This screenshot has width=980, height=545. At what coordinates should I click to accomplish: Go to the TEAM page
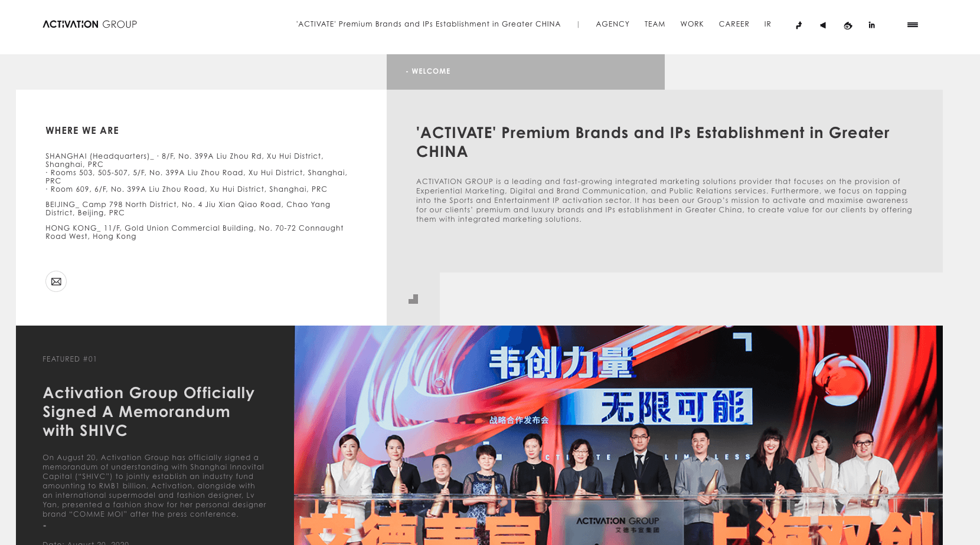pyautogui.click(x=655, y=24)
